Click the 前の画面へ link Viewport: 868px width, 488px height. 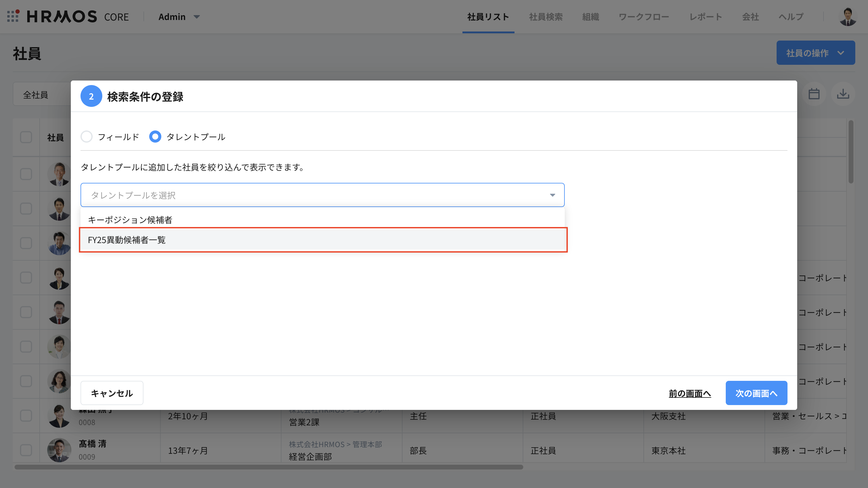pyautogui.click(x=689, y=393)
